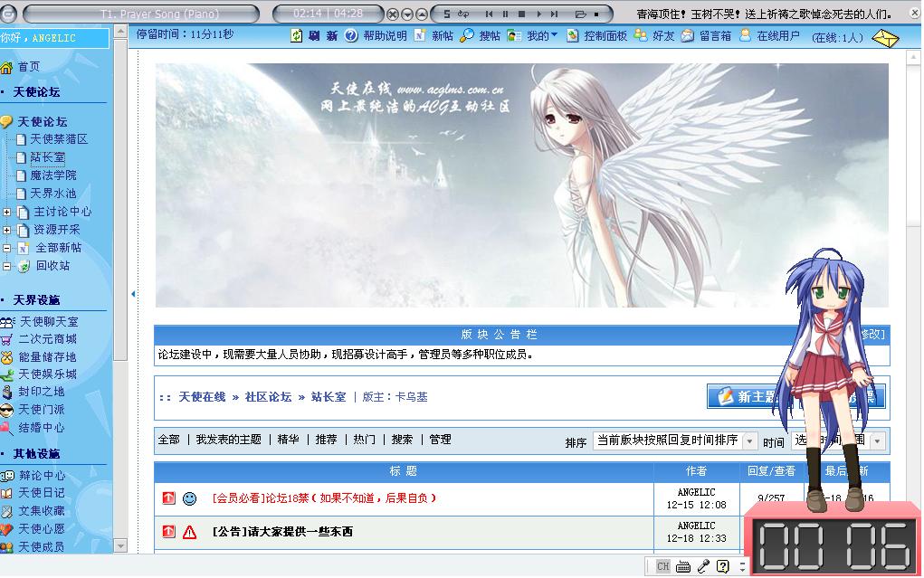Toggle the repeat loop button in player
The height and width of the screenshot is (578, 924).
click(x=463, y=14)
